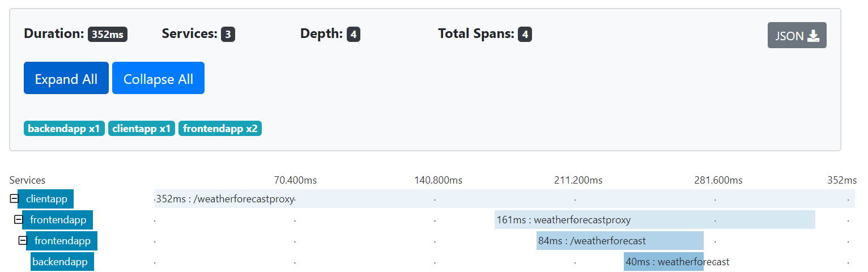
Task: Collapse the clientapp tree node
Action: (14, 199)
